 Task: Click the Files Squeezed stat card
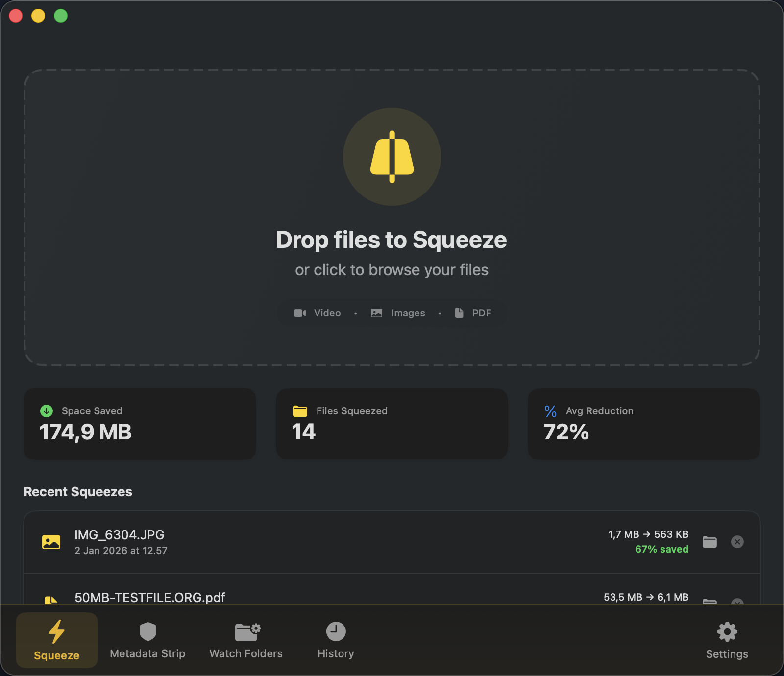[392, 424]
